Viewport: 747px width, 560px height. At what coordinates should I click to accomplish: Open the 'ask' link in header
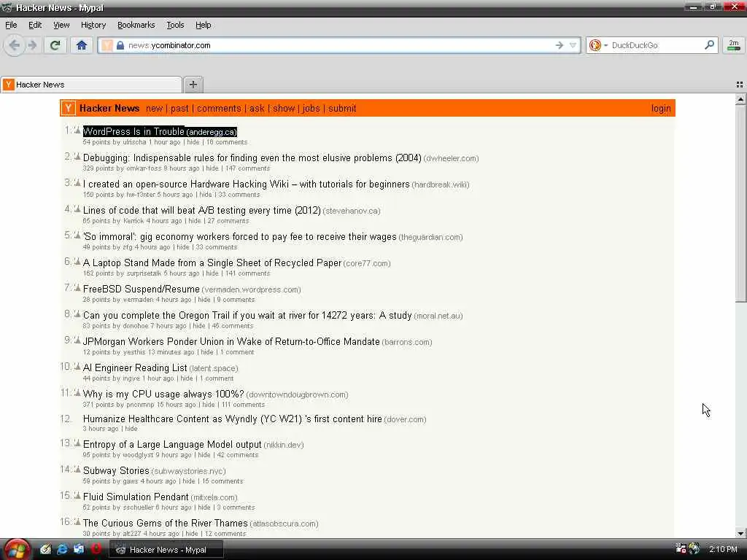click(256, 109)
